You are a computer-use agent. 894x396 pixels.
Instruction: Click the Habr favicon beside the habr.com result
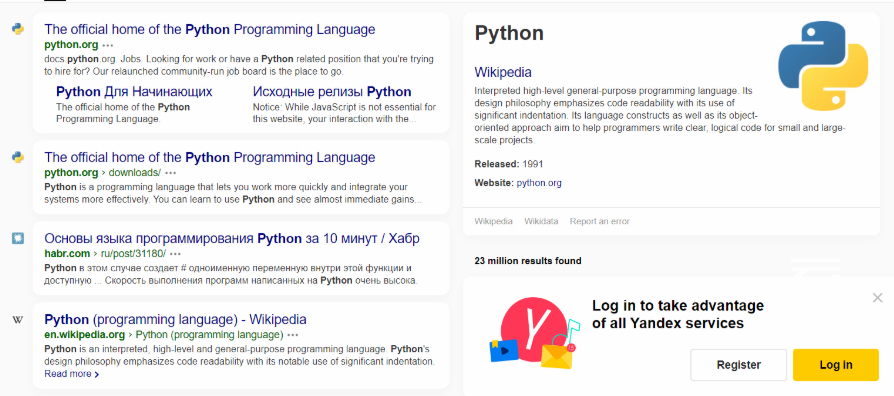[x=18, y=238]
